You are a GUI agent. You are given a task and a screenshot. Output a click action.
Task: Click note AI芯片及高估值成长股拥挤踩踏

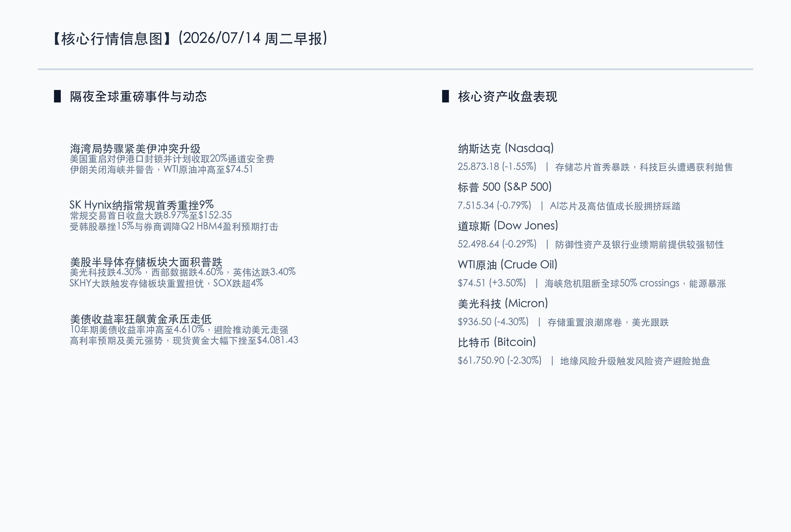[615, 206]
